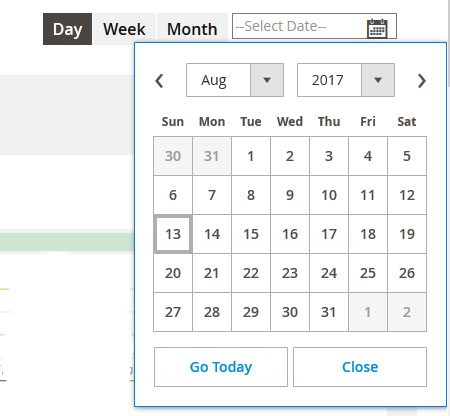
Task: Click the Go Today button
Action: click(221, 367)
